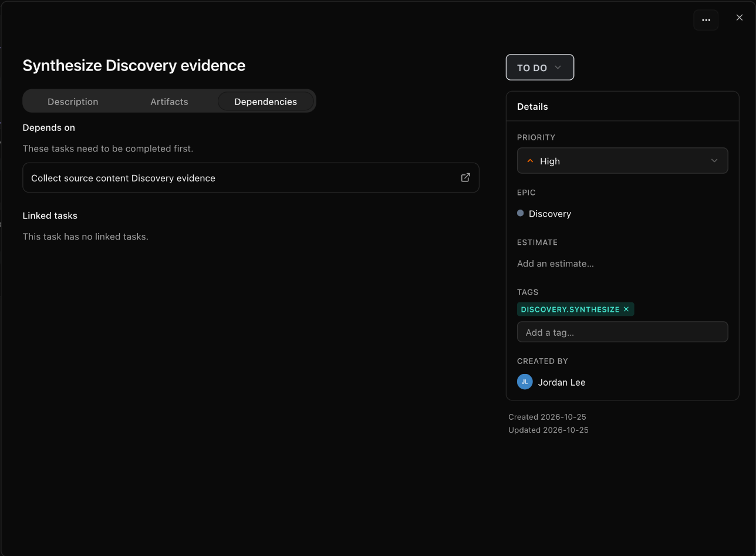
Task: Click the Discovery epic color dot
Action: (520, 213)
